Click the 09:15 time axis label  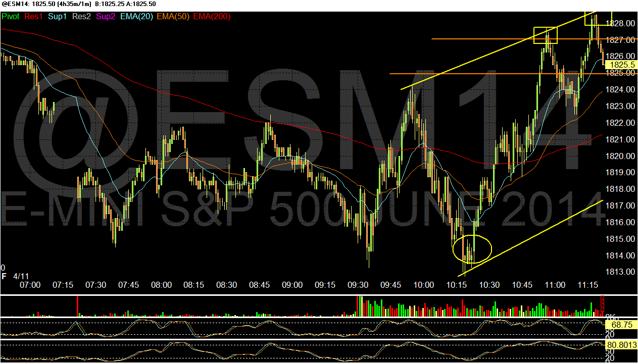[325, 285]
